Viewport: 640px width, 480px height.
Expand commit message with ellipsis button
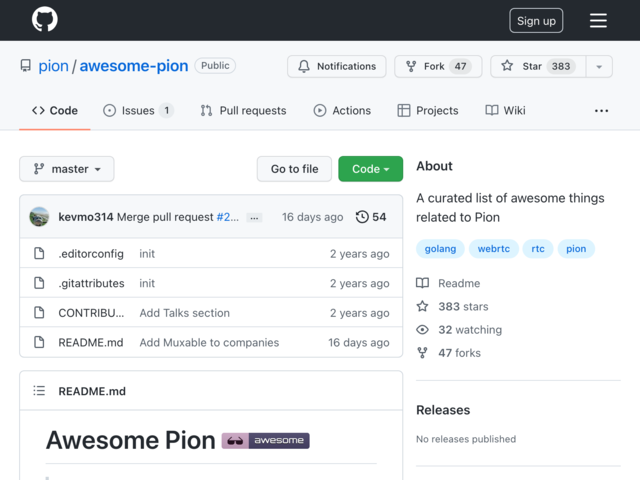coord(254,218)
